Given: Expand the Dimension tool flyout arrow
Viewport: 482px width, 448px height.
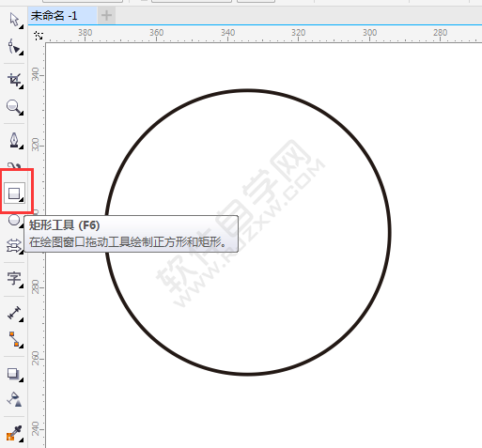Looking at the screenshot, I should pyautogui.click(x=22, y=319).
